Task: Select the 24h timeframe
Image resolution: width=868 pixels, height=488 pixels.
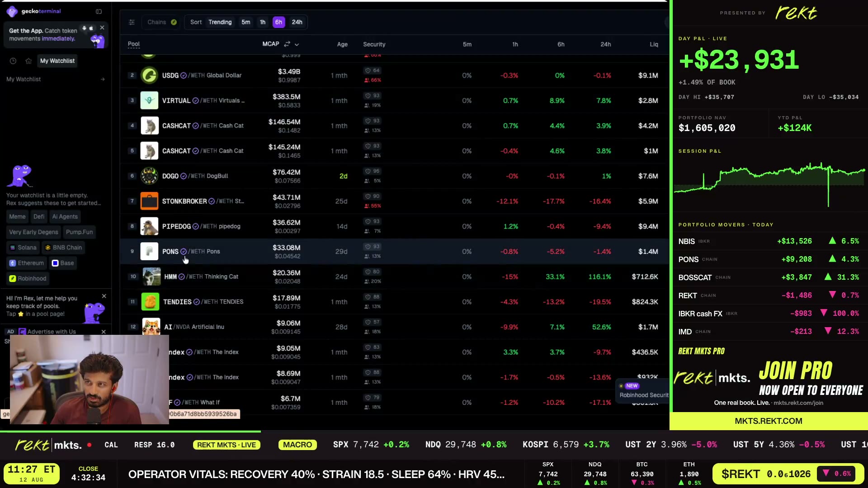Action: coord(297,22)
